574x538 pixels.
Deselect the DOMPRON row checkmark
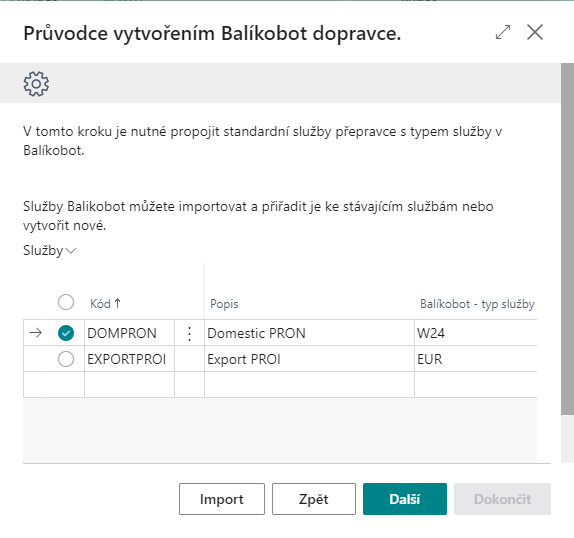[66, 333]
